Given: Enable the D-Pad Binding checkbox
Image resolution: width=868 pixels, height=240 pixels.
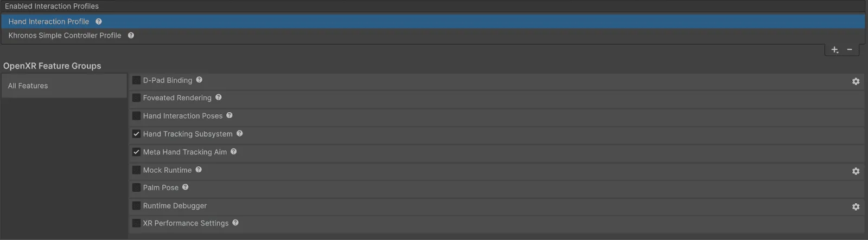Looking at the screenshot, I should (x=137, y=80).
